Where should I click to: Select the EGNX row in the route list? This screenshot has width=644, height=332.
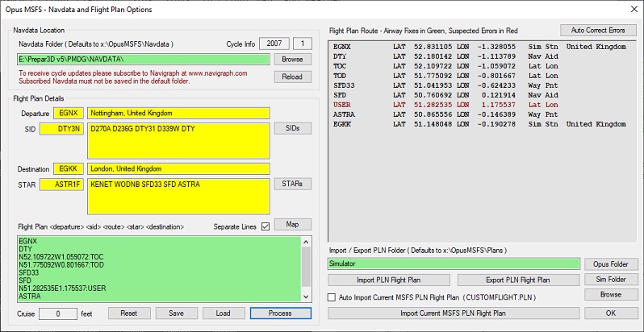(479, 47)
